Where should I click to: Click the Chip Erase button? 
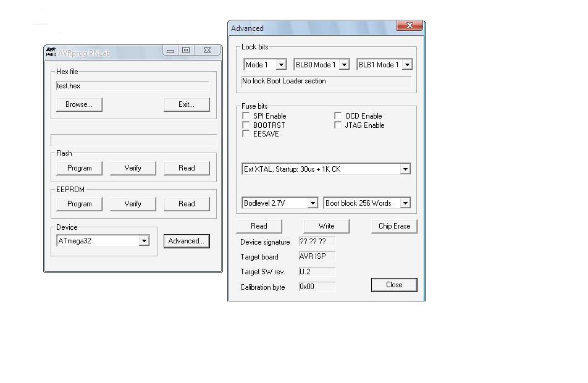(394, 226)
